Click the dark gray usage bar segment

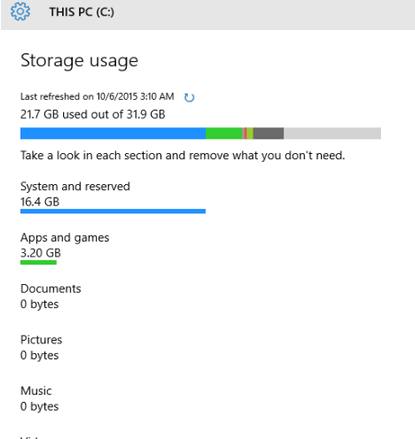coord(268,133)
